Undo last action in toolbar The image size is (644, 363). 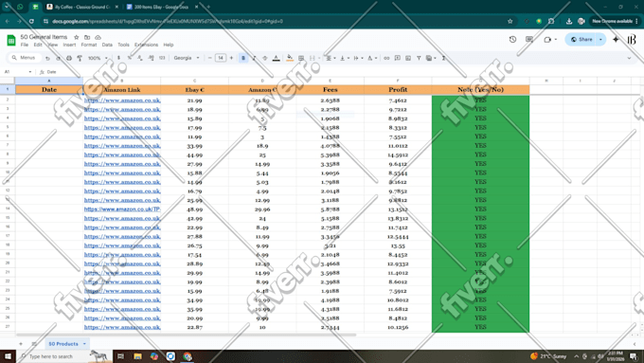pos(47,58)
